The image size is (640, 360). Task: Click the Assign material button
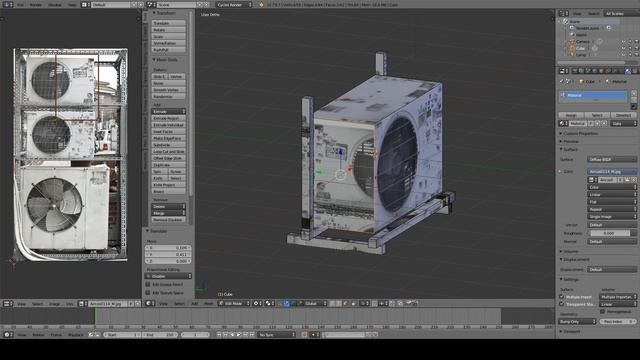point(571,115)
